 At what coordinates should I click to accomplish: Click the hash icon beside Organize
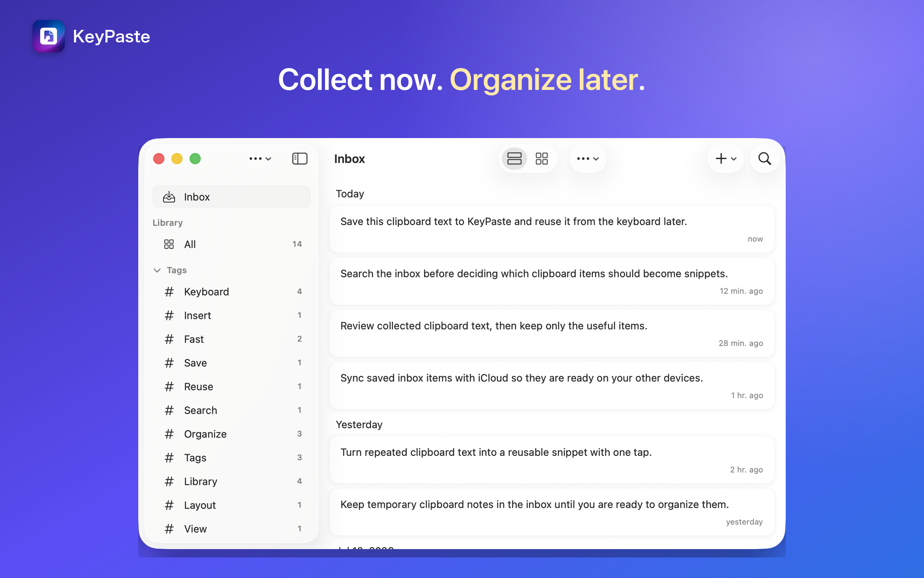click(x=169, y=434)
